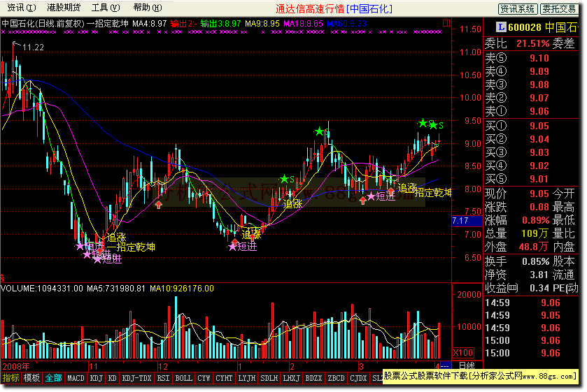Click the 11.22 high price label
Viewport: 587px width, 392px height.
point(33,48)
